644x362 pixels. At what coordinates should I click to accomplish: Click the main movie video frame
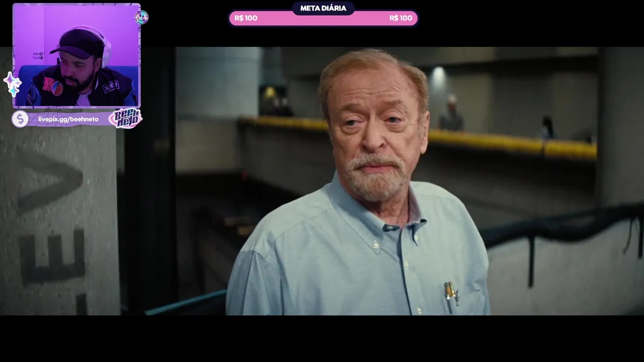click(322, 181)
